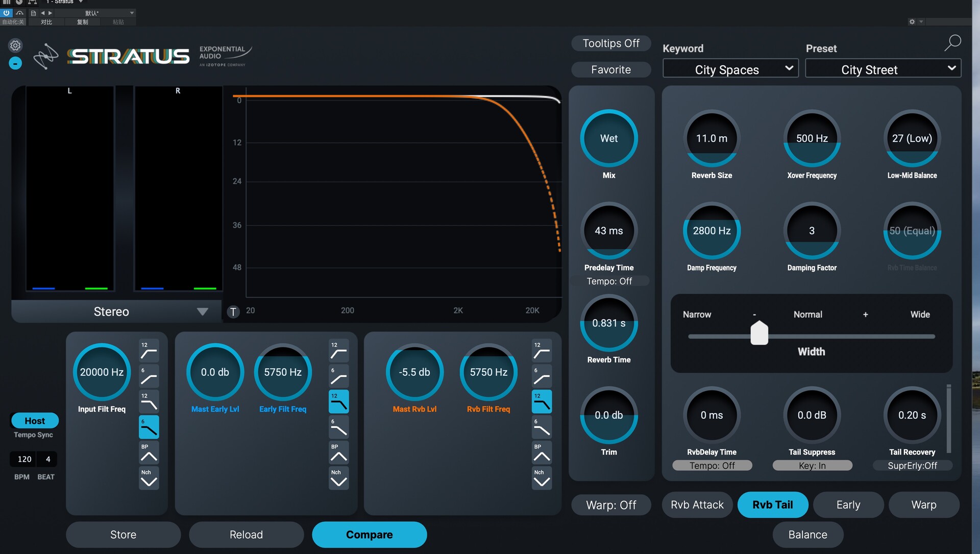Select 12 dB highpass for Reverb Filter
The image size is (980, 554).
[542, 351]
